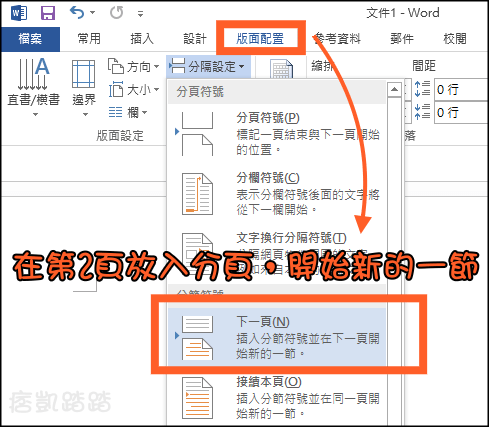Click the spacing-before input showing 0 行
Screen dimensions: 489x427
coord(461,89)
